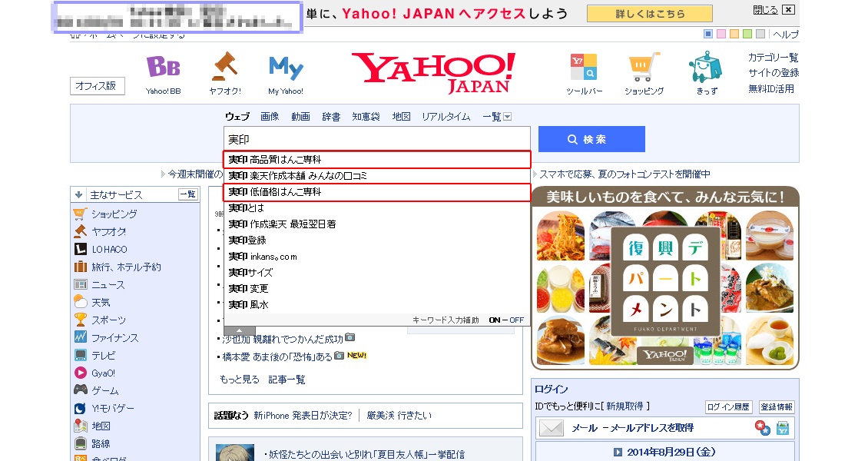Click the 詳しくはこちら yellow button
Screen dimensions: 868x461
point(650,14)
